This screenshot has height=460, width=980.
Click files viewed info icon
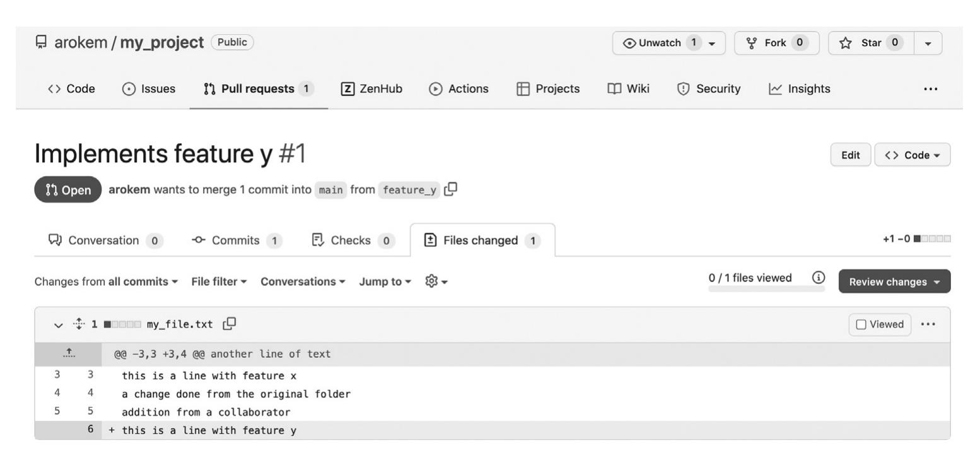pyautogui.click(x=819, y=278)
